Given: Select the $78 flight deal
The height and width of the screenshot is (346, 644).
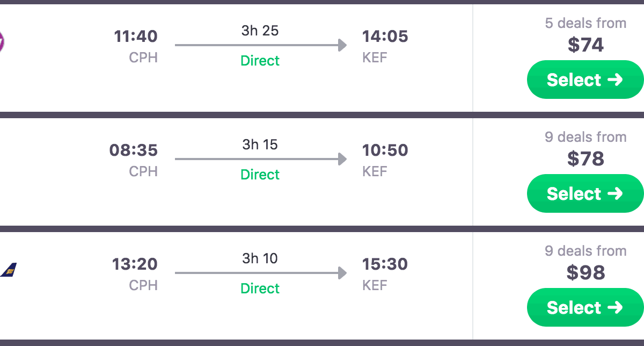Looking at the screenshot, I should (x=585, y=193).
